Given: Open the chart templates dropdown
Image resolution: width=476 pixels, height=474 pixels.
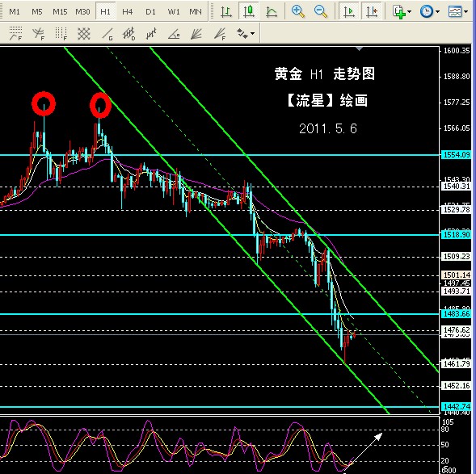Looking at the screenshot, I should (457, 11).
